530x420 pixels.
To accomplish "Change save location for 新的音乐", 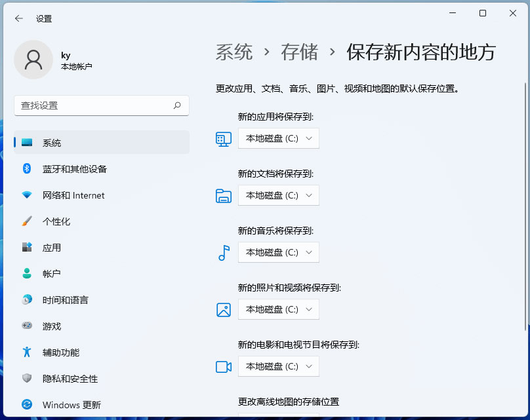I will [x=278, y=252].
